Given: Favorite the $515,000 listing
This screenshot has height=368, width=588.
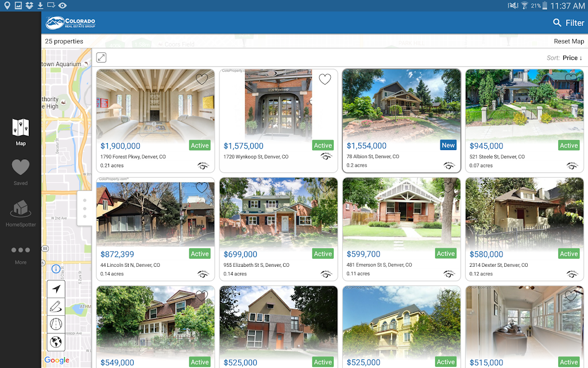Looking at the screenshot, I should coord(571,296).
